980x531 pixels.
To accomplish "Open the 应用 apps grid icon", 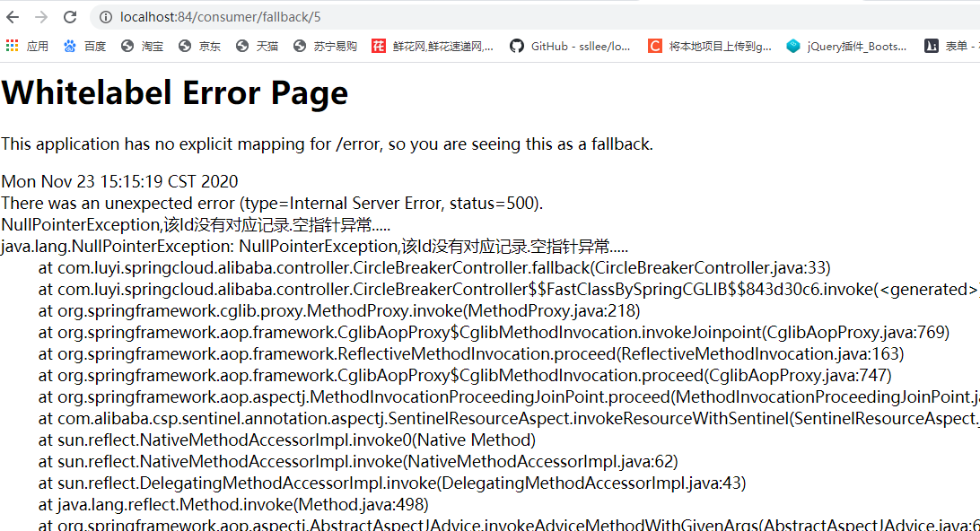I will pos(12,46).
